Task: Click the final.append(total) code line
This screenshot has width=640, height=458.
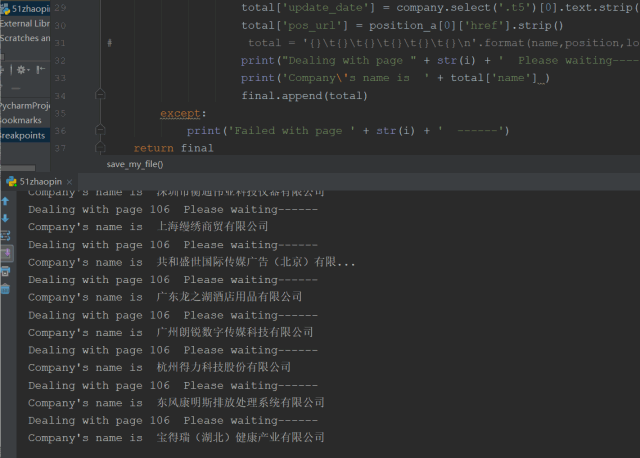Action: point(304,96)
